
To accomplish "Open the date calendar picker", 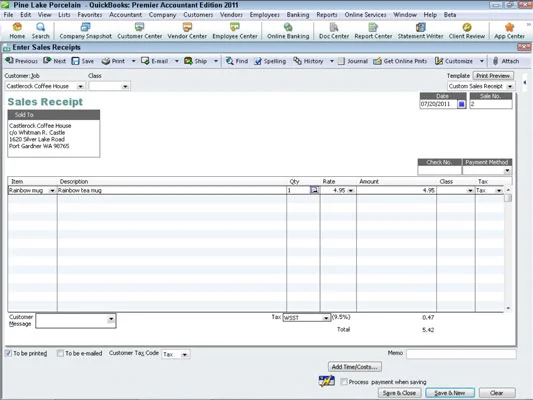I will [461, 104].
